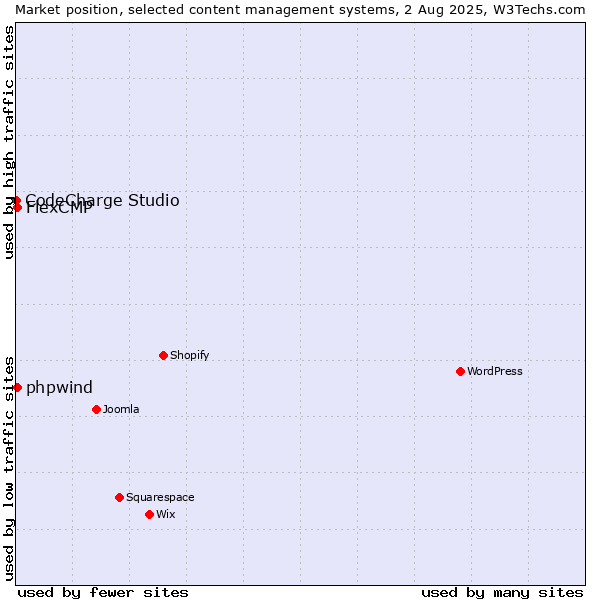Image resolution: width=600 pixels, height=600 pixels.
Task: Click 'used by fewer sites' axis label
Action: (x=103, y=593)
